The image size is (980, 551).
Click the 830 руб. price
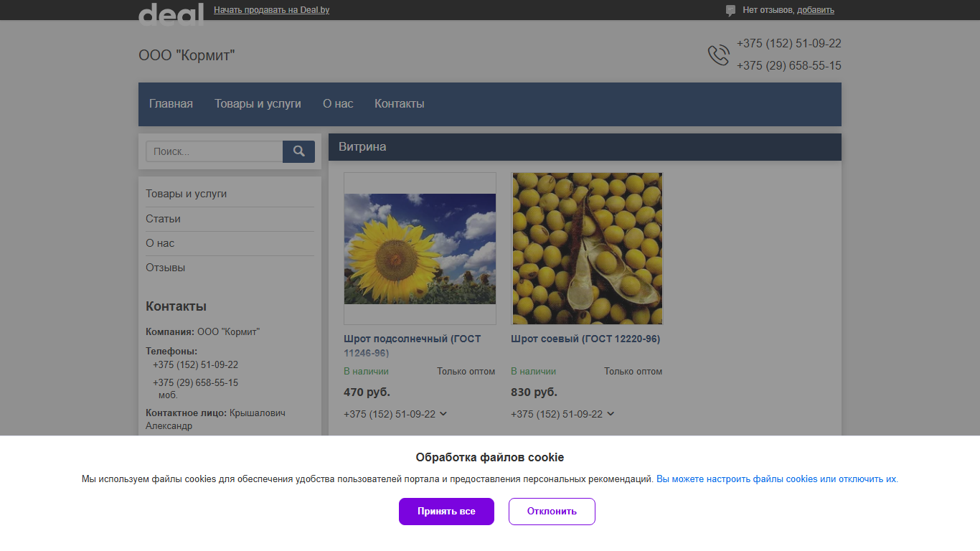(x=534, y=392)
